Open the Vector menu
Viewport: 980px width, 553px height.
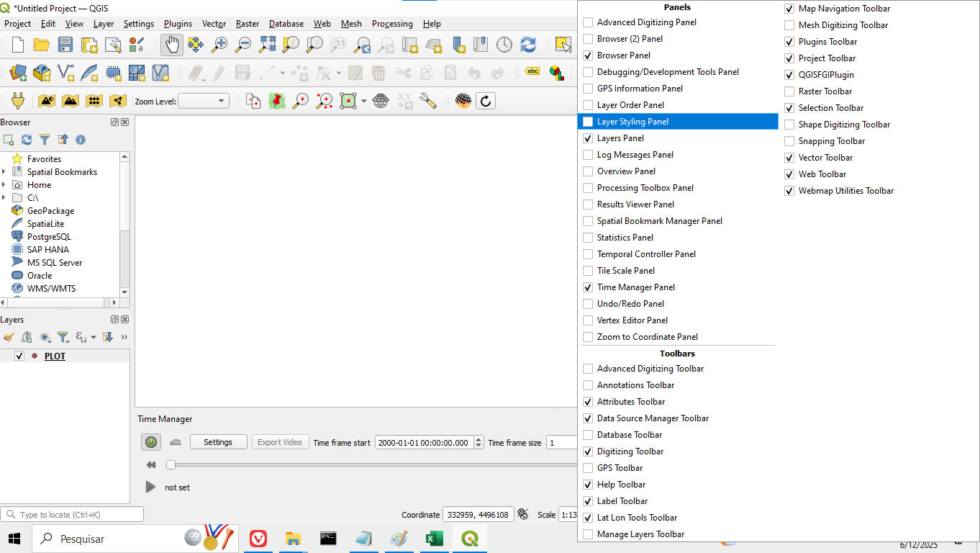(214, 24)
